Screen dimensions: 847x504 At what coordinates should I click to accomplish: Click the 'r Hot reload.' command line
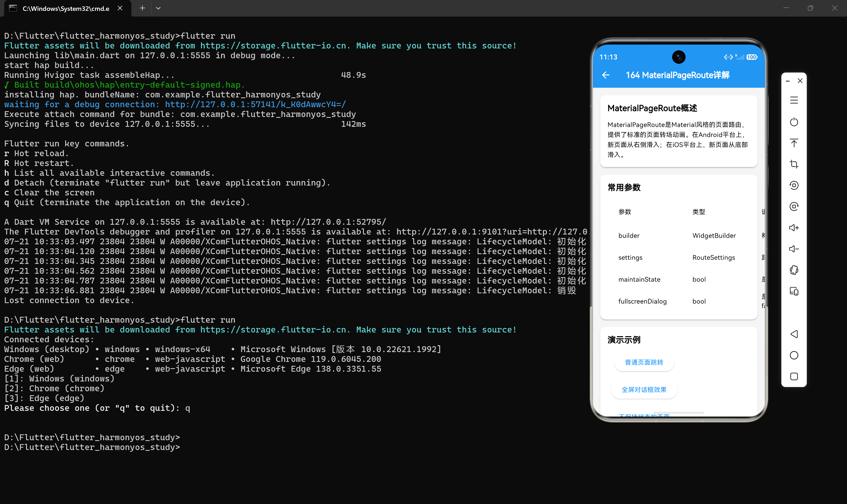coord(36,154)
